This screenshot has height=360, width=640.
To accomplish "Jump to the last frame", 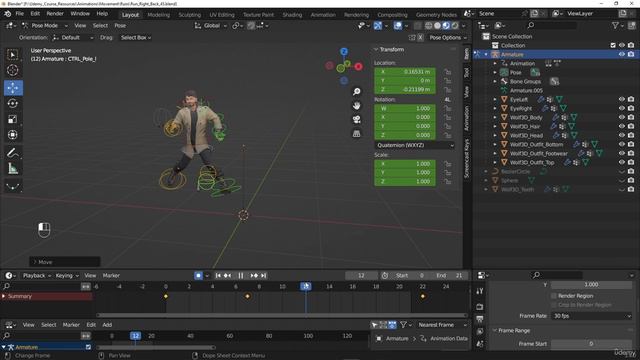I will (264, 276).
